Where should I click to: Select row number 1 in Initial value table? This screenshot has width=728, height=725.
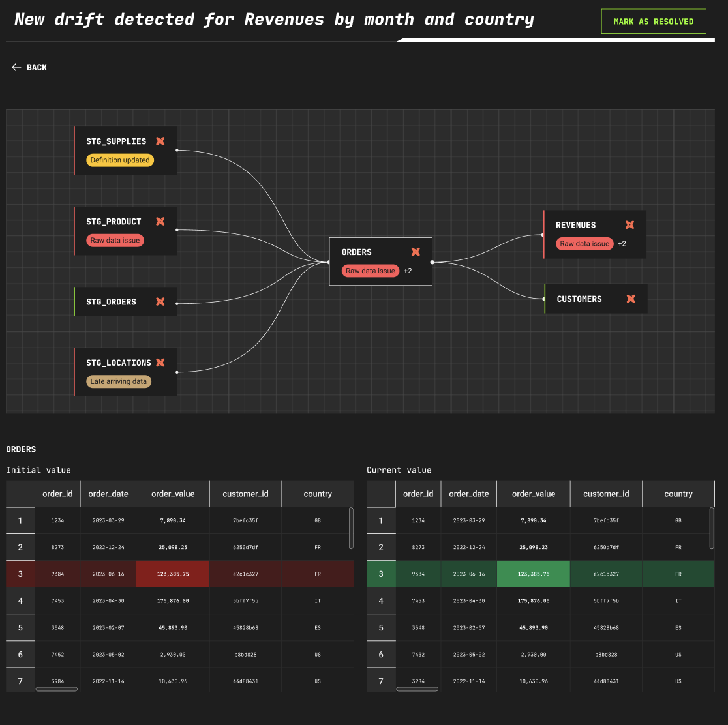(x=20, y=520)
